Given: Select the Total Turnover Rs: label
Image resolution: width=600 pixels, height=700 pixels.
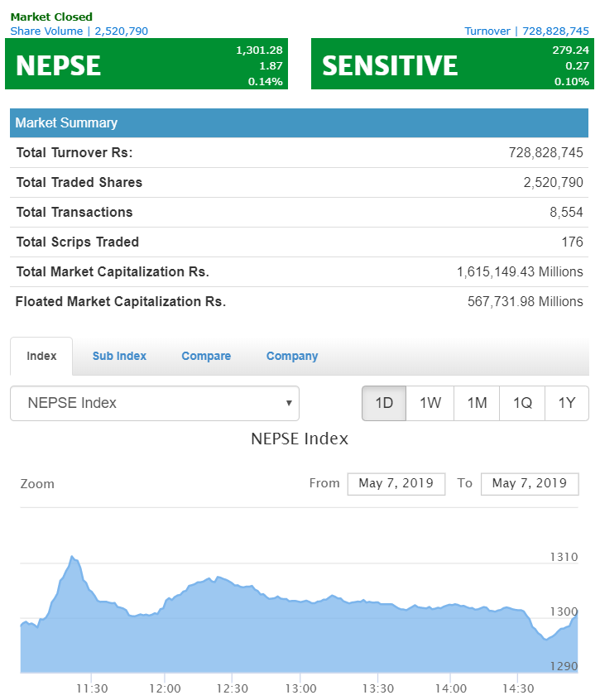Looking at the screenshot, I should (x=74, y=153).
